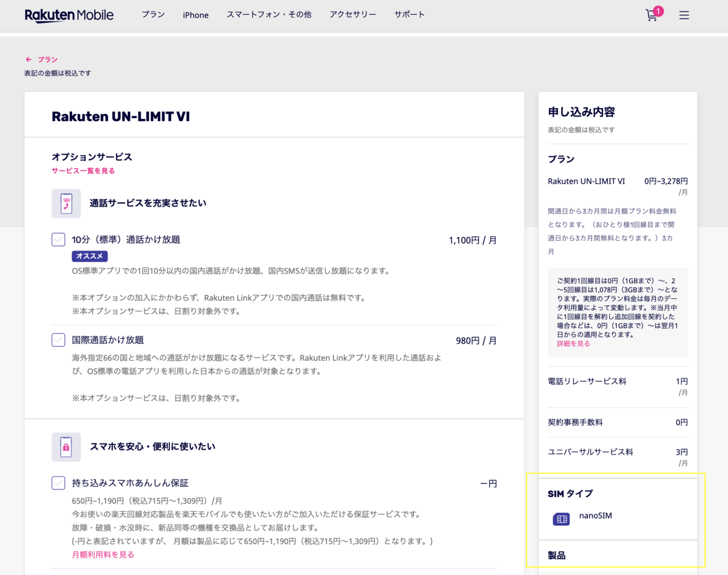
Task: Enable 持ち込みスマホあんしん保証 warranty option
Action: pyautogui.click(x=58, y=483)
